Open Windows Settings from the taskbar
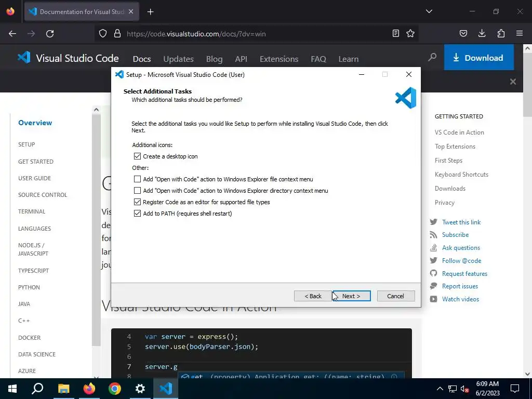 pyautogui.click(x=140, y=389)
